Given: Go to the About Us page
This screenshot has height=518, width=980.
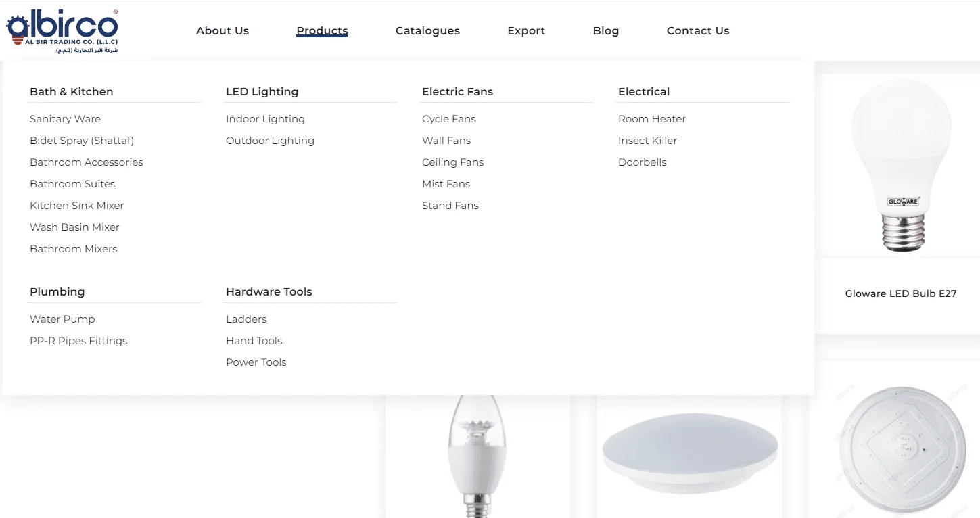Looking at the screenshot, I should [223, 30].
